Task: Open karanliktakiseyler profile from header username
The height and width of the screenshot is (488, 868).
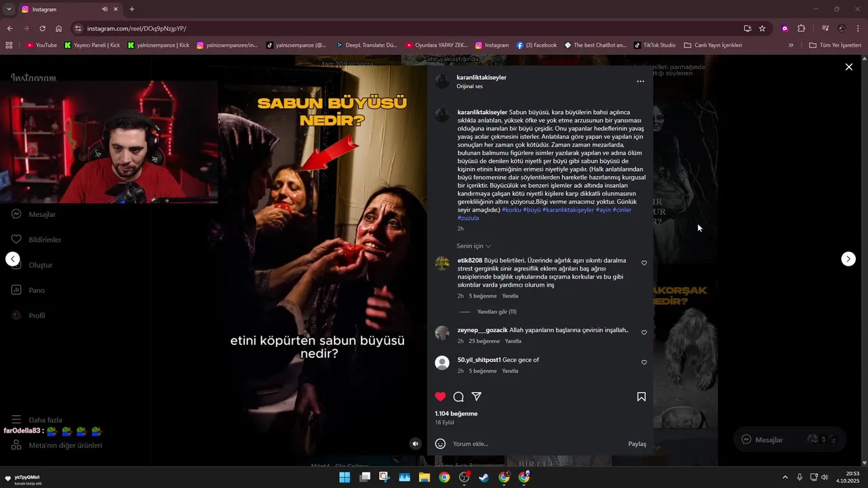Action: (481, 77)
